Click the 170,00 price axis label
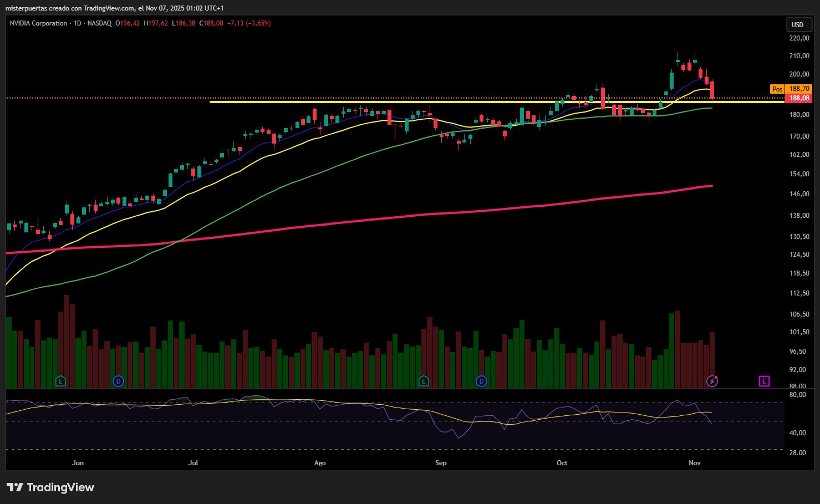 tap(799, 136)
